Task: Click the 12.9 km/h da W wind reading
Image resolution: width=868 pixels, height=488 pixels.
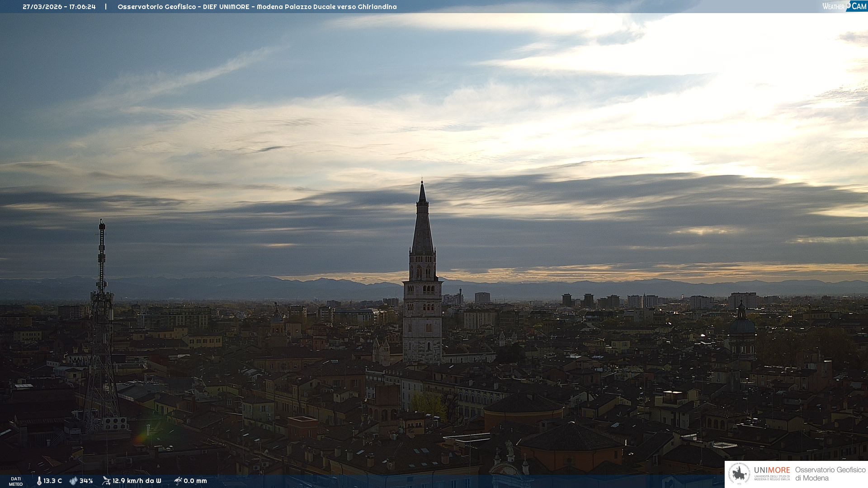Action: [x=137, y=481]
